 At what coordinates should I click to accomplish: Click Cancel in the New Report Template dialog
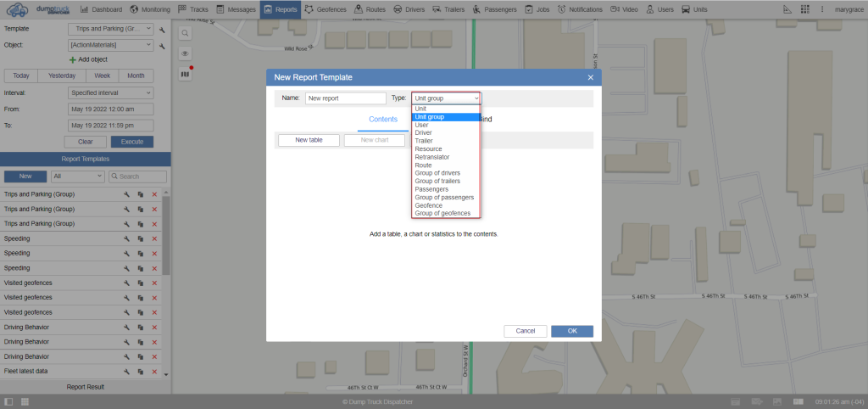(x=525, y=331)
